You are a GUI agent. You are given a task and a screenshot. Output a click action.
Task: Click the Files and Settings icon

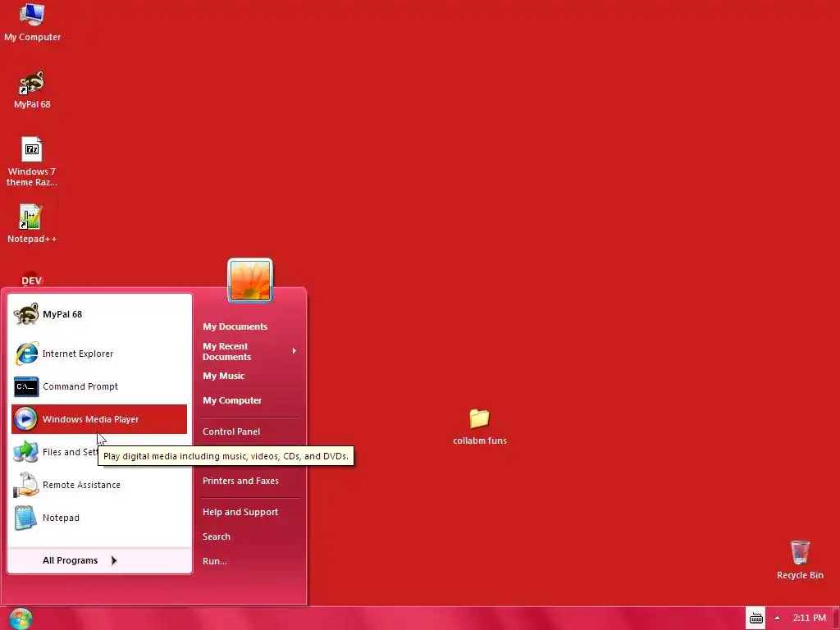point(25,452)
